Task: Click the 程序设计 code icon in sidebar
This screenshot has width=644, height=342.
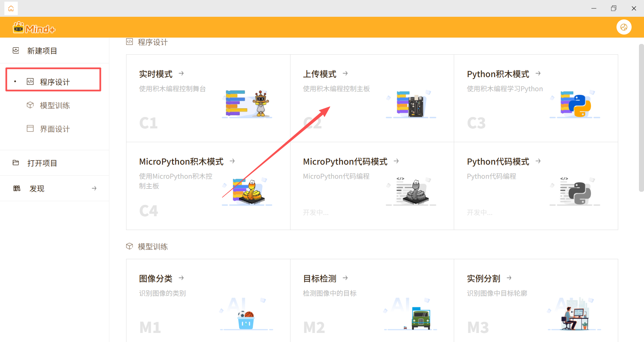Action: [x=30, y=81]
